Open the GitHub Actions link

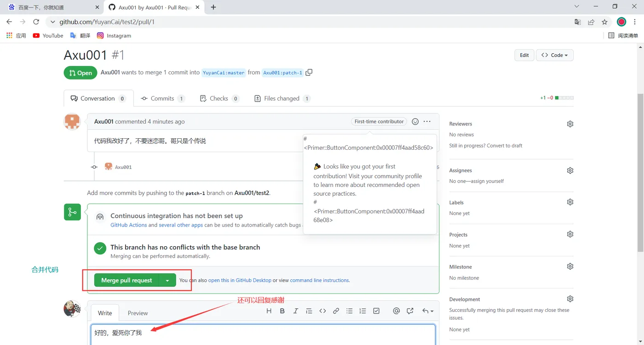point(129,225)
